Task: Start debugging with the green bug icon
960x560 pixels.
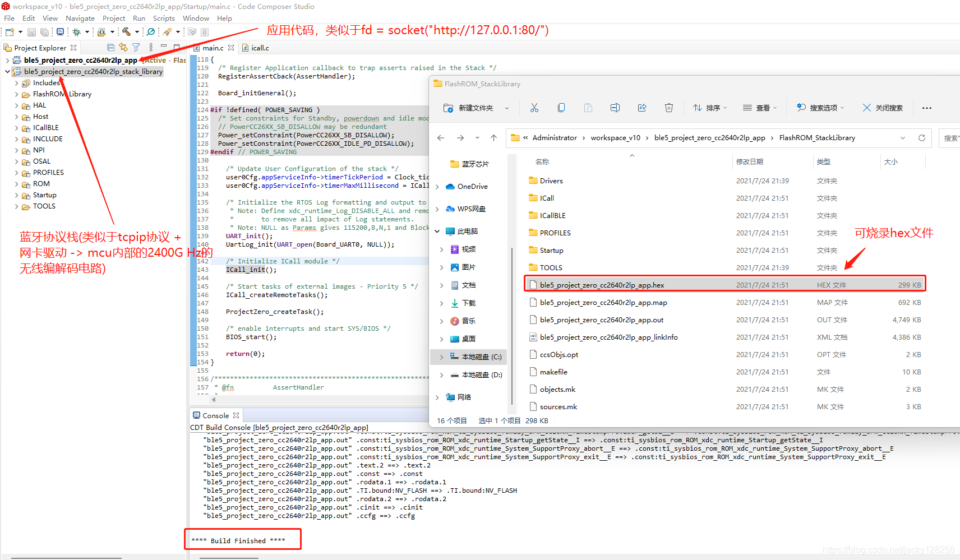Action: click(77, 32)
